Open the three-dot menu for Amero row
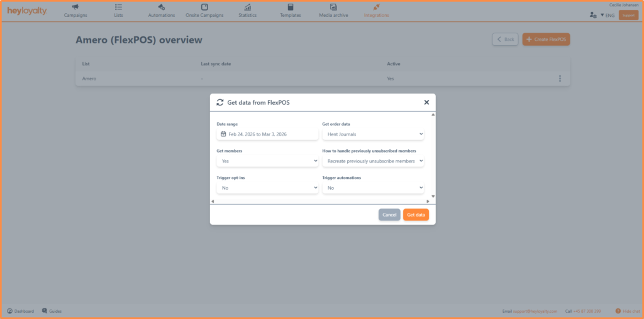This screenshot has height=319, width=644. click(560, 78)
